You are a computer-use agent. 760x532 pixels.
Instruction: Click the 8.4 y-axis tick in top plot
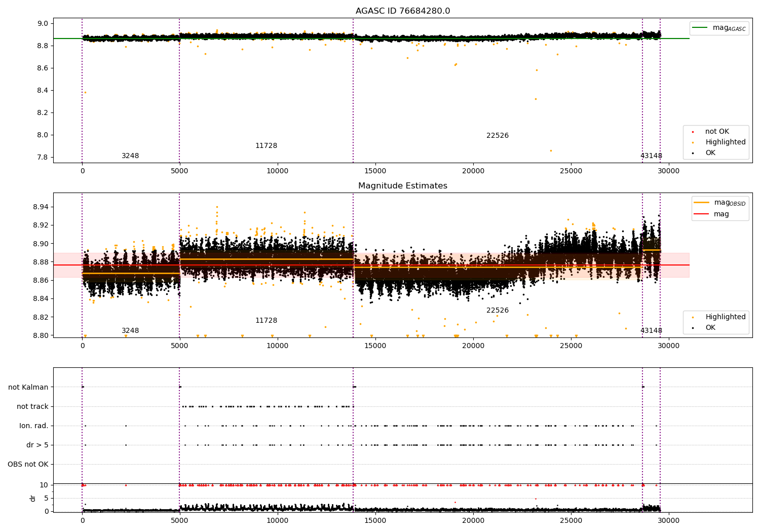coord(43,91)
